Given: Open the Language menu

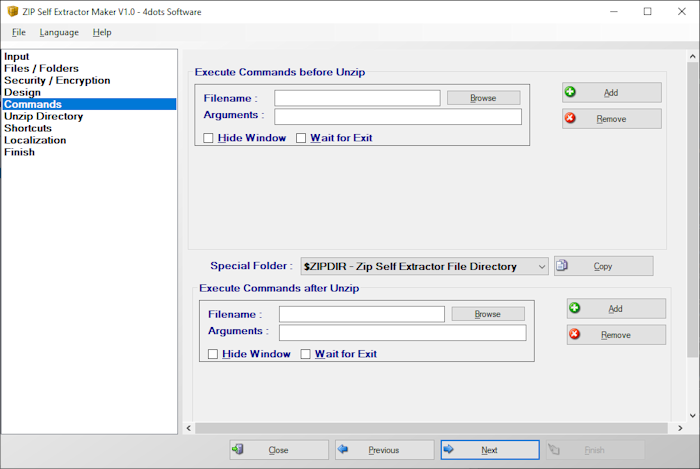Looking at the screenshot, I should [59, 32].
